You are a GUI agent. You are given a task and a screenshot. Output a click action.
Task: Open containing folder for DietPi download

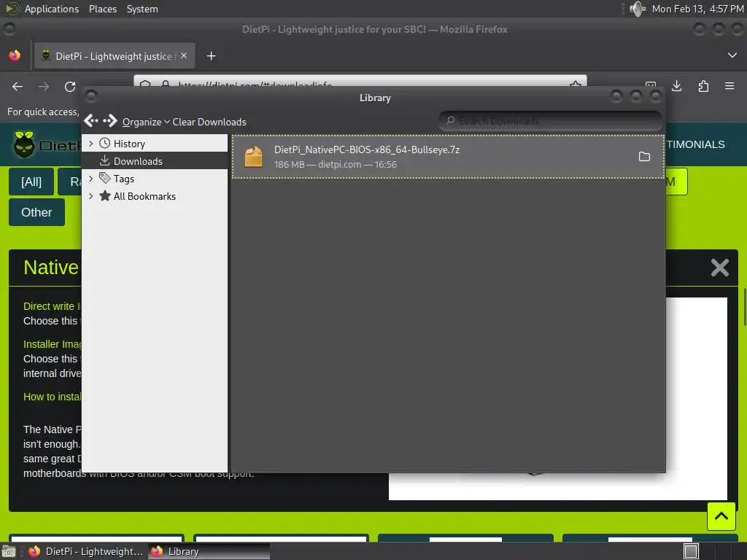[644, 157]
